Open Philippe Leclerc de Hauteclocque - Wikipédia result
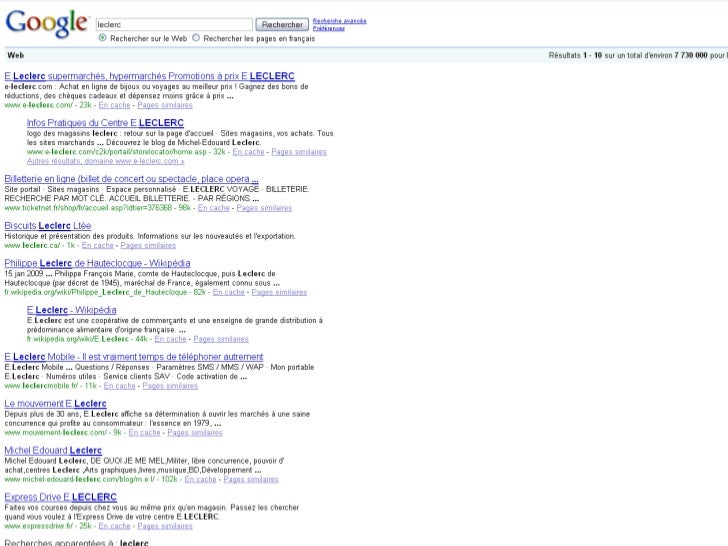The image size is (728, 546). (x=98, y=263)
